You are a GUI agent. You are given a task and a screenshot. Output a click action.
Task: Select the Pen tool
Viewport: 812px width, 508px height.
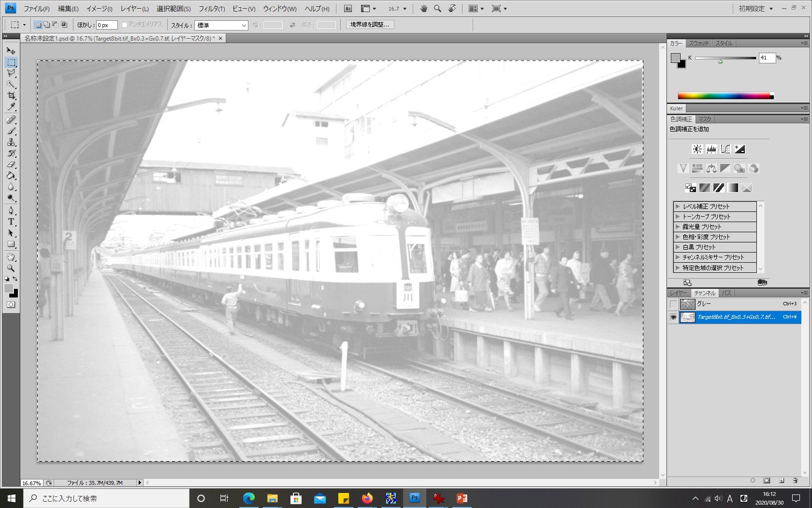point(11,210)
